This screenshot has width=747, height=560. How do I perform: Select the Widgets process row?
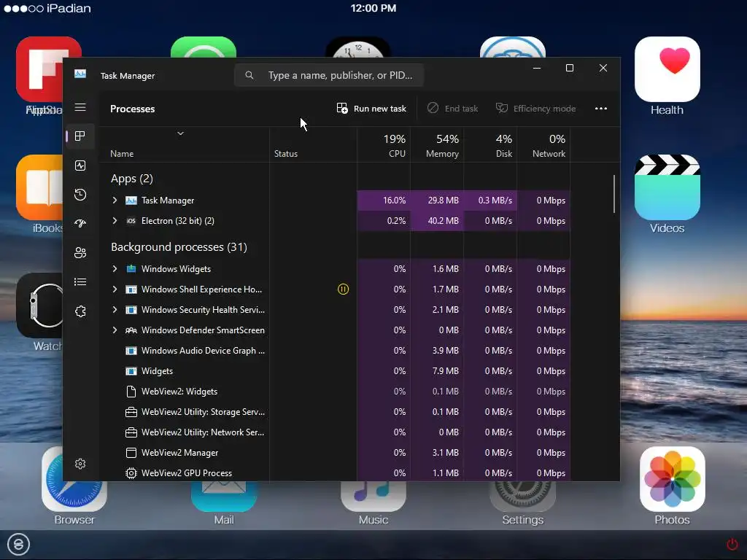334,371
